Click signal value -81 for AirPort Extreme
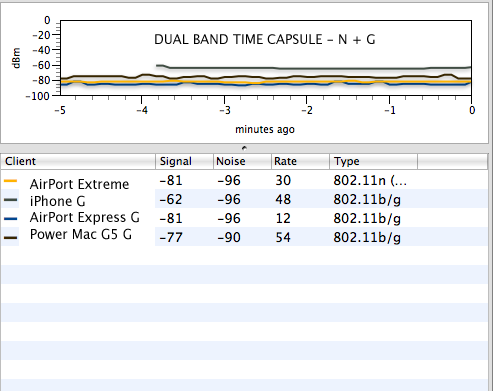The height and width of the screenshot is (391, 493). point(171,180)
